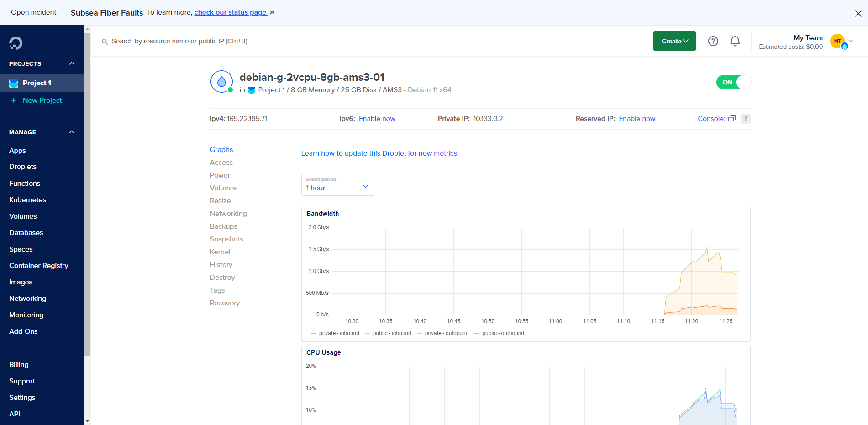Open the Volumes droplet tab

(224, 188)
